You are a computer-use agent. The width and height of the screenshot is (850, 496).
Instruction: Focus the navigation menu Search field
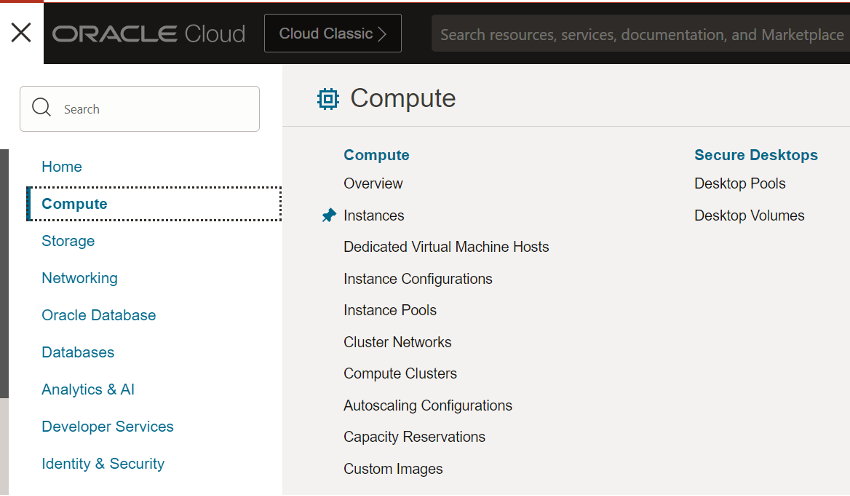click(x=140, y=109)
